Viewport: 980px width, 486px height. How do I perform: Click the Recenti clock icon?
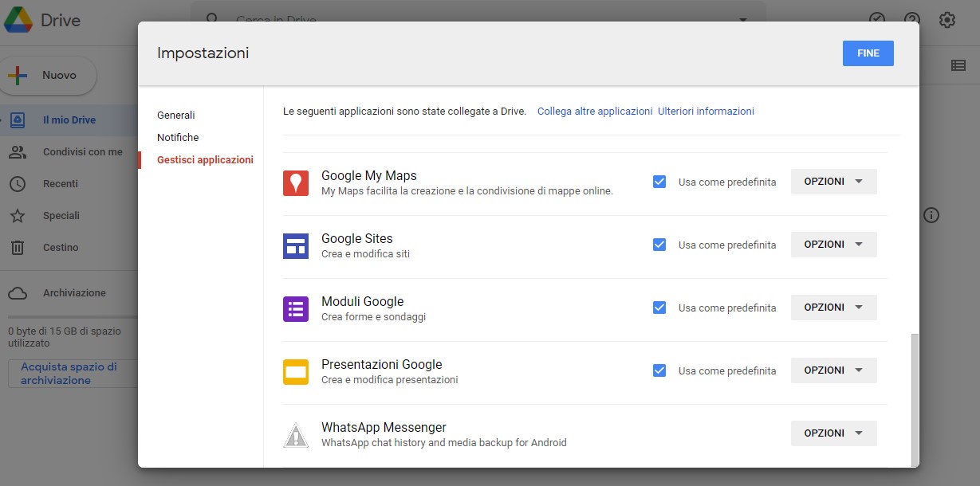18,184
